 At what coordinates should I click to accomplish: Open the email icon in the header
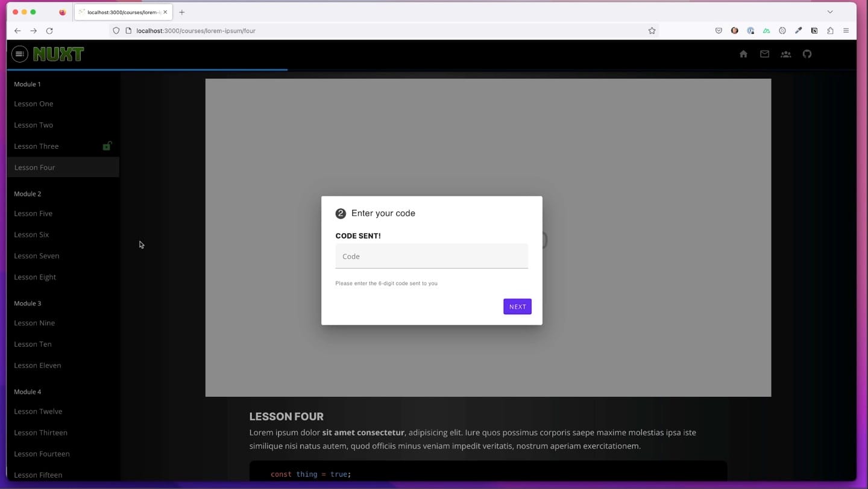764,54
